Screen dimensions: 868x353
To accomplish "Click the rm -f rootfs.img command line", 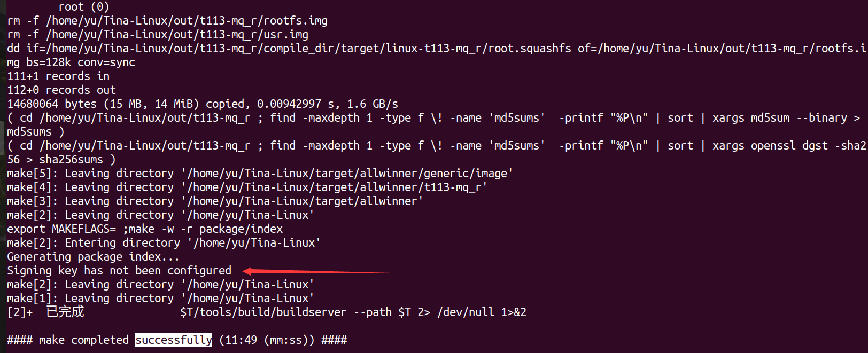I will (167, 21).
